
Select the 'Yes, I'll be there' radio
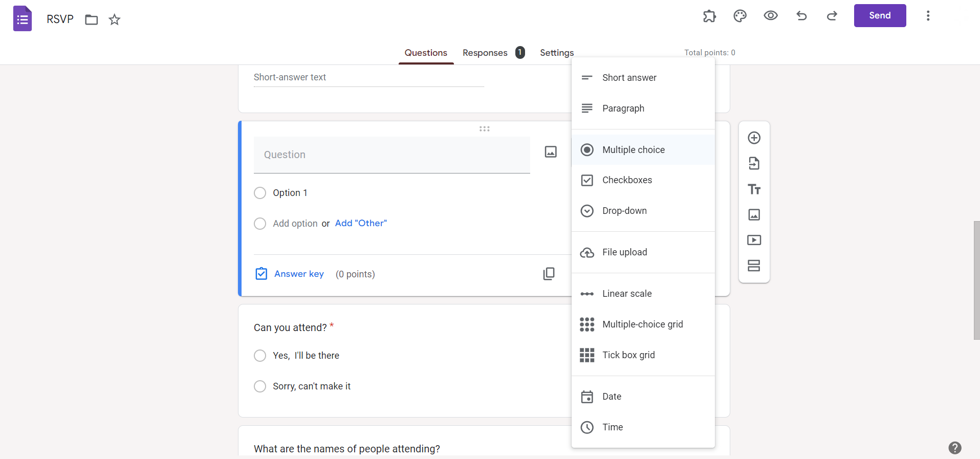(x=260, y=356)
